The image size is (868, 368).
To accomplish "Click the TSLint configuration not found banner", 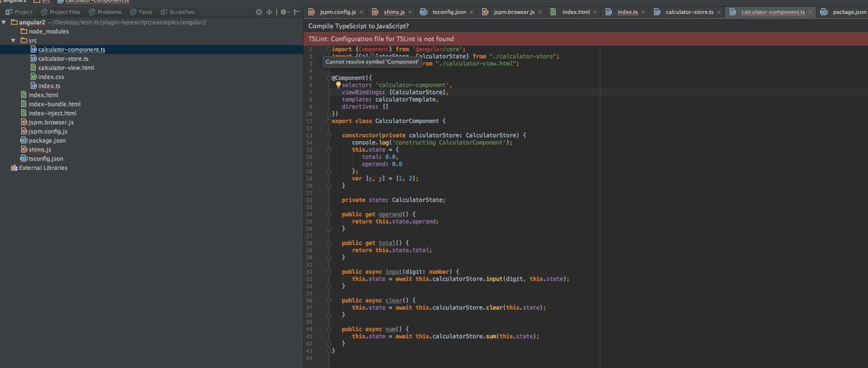I will pos(587,38).
